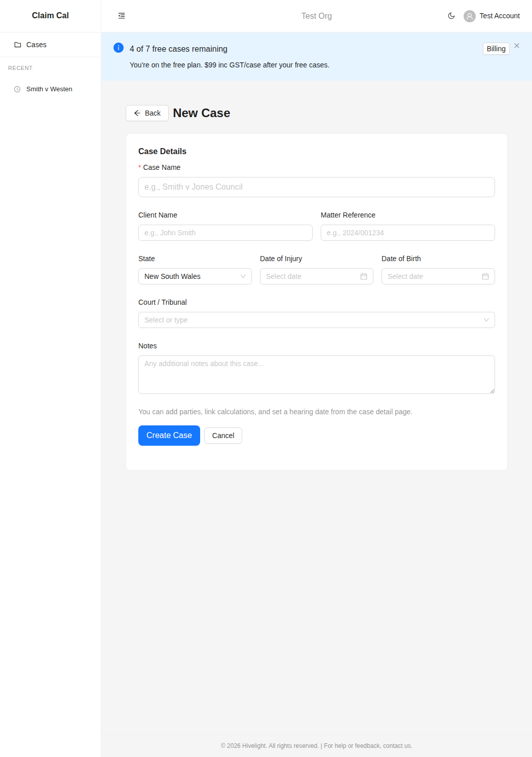Click the contact us link in the footer
Screen dimensions: 532x757
pyautogui.click(x=397, y=745)
